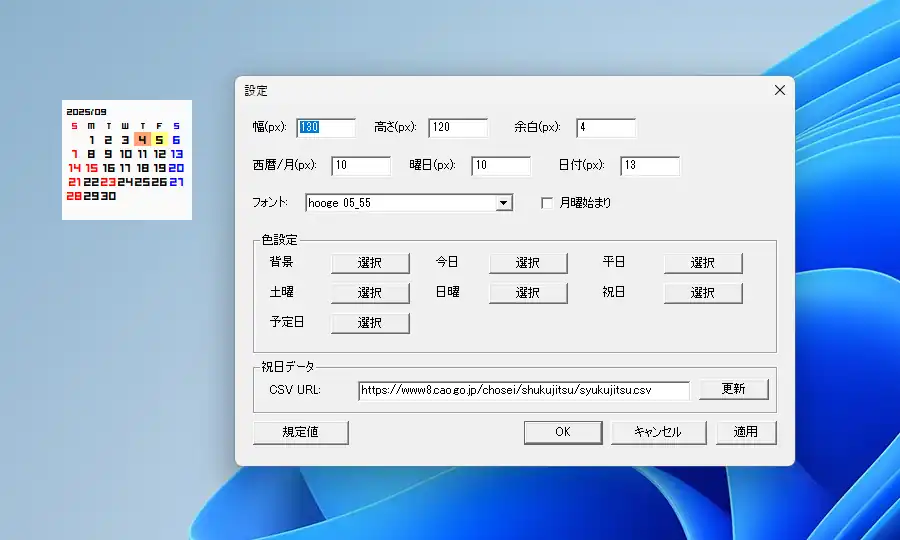Click the 更新 update button

(734, 389)
